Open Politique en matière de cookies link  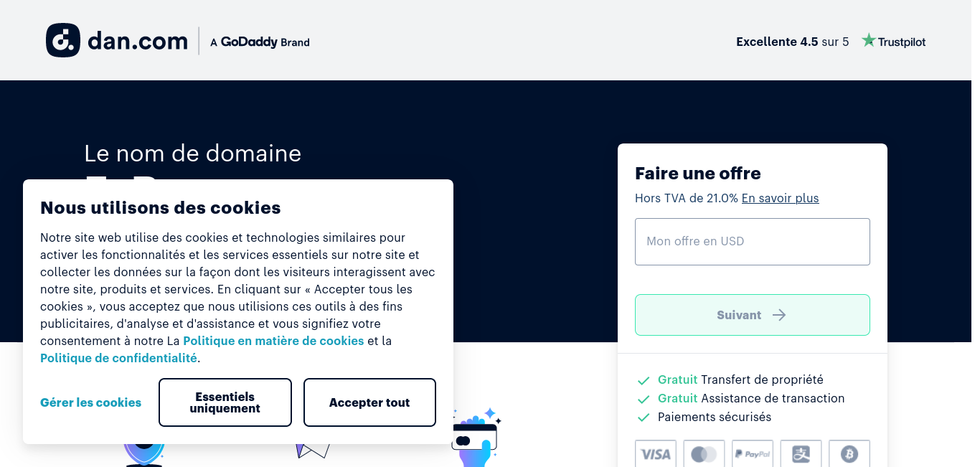click(x=273, y=341)
